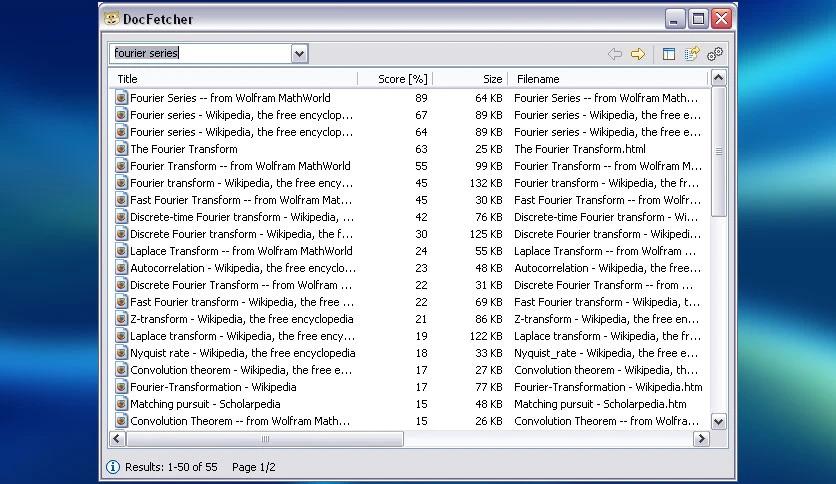Click file icon of Nyquist rate row
The image size is (836, 484).
coord(122,353)
